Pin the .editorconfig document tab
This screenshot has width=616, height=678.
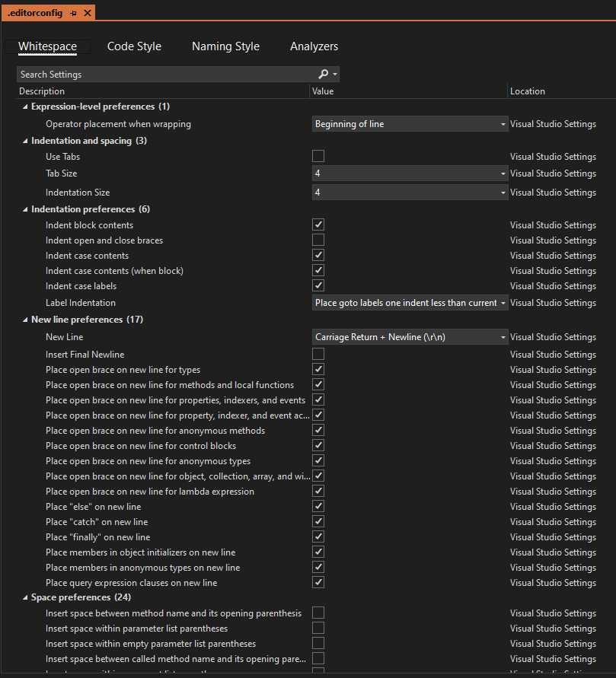point(72,12)
